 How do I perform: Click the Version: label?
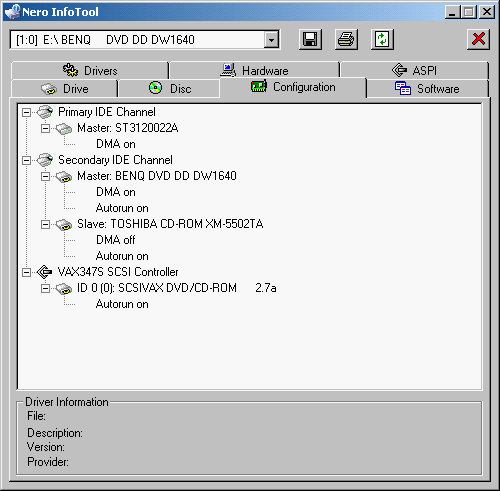pos(46,447)
